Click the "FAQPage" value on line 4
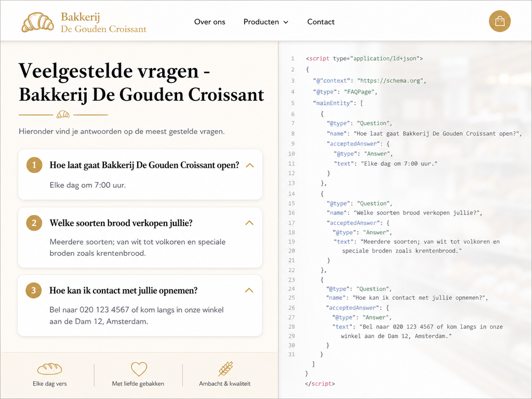Image resolution: width=532 pixels, height=399 pixels. pyautogui.click(x=359, y=92)
